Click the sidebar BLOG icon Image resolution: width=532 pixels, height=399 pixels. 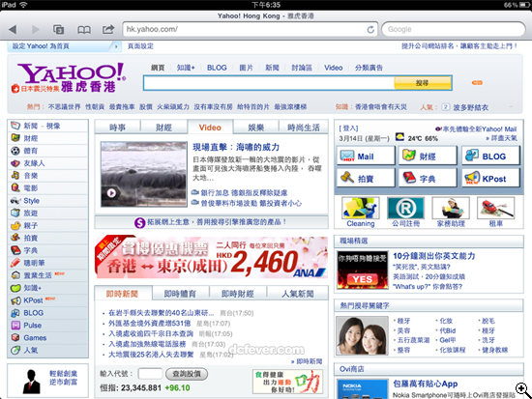pos(15,313)
